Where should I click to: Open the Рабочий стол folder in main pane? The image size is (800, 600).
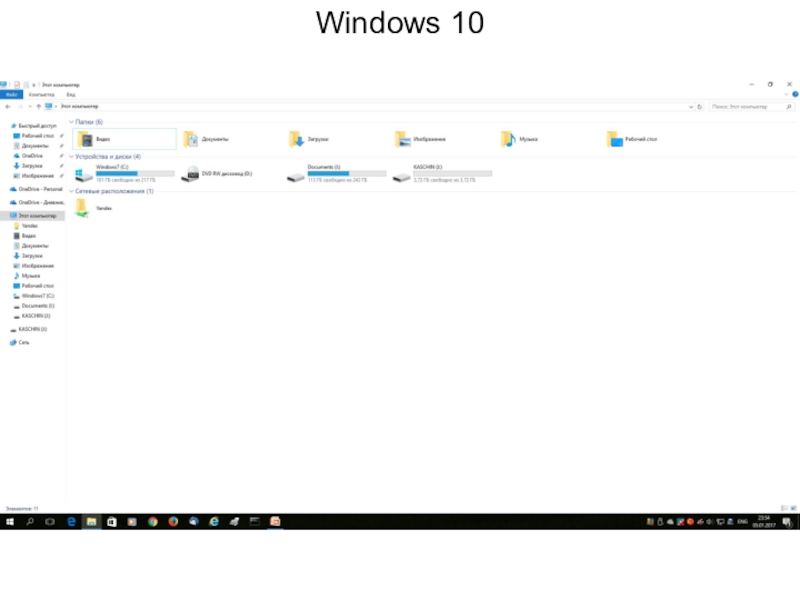[x=632, y=139]
